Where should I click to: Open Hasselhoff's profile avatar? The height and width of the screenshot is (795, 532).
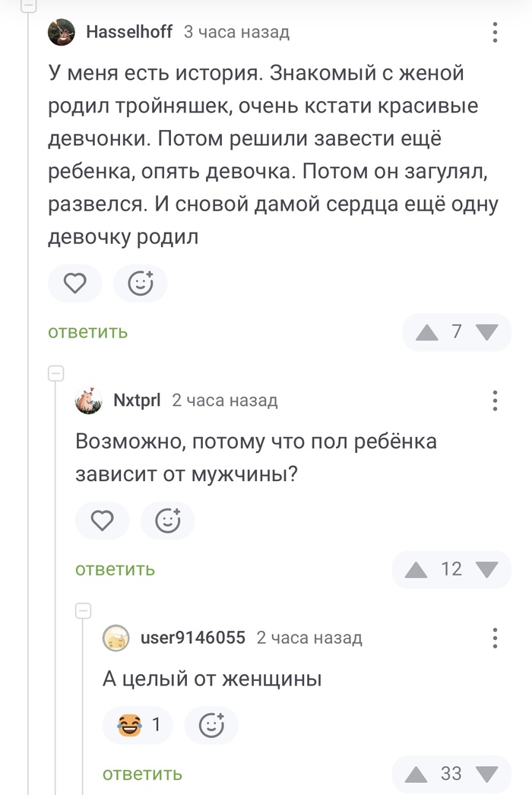[x=62, y=31]
